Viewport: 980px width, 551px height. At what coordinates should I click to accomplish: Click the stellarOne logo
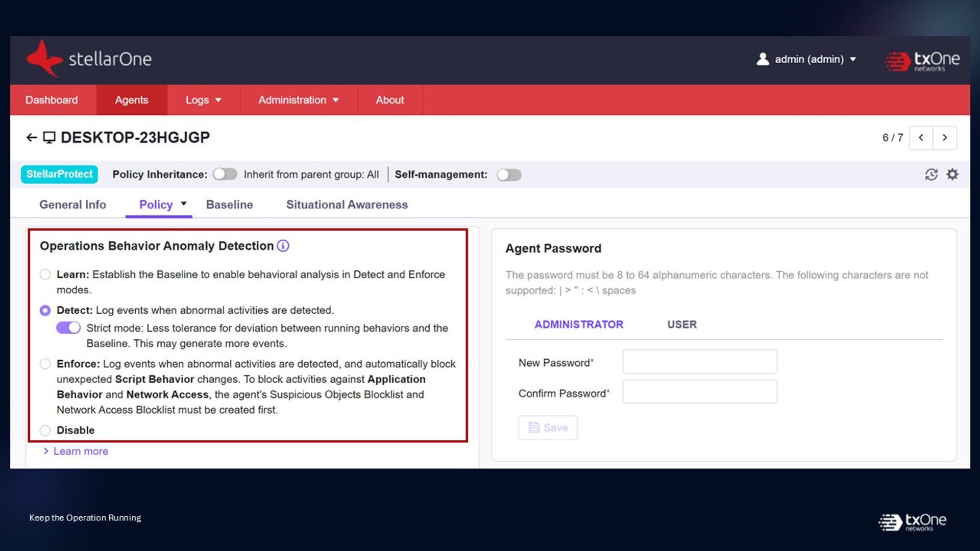pyautogui.click(x=89, y=59)
